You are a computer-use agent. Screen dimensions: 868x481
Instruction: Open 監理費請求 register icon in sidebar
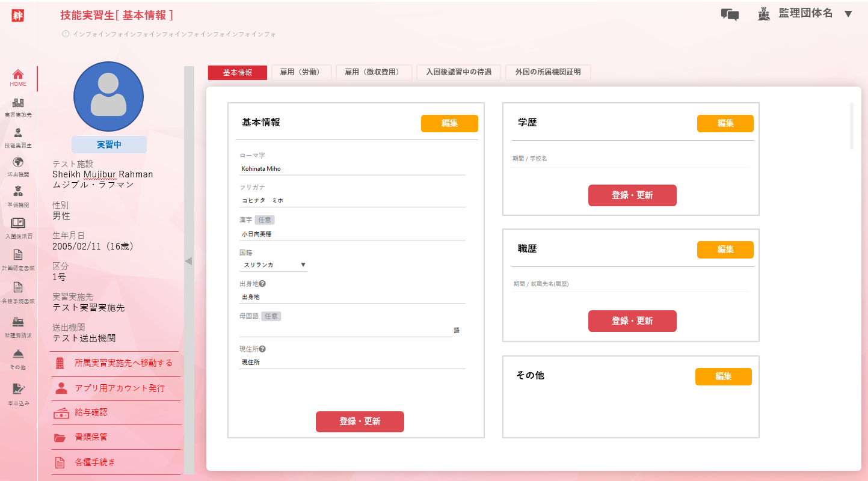pyautogui.click(x=18, y=322)
